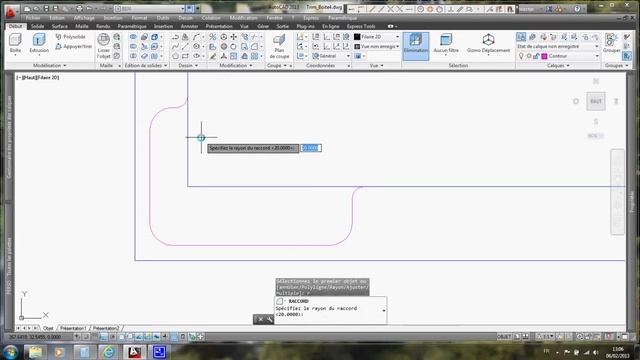Switch to AutoCAD taskbar button
The width and height of the screenshot is (640, 360).
[134, 351]
